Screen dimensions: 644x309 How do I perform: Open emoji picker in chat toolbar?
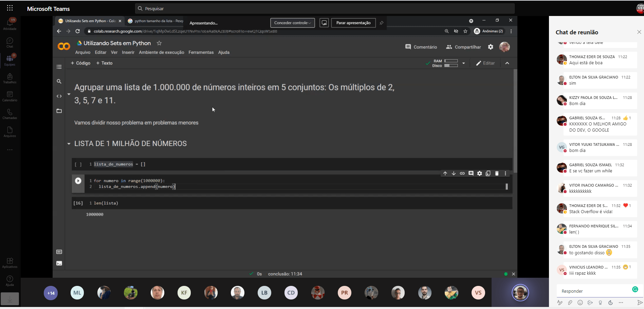[x=580, y=303]
